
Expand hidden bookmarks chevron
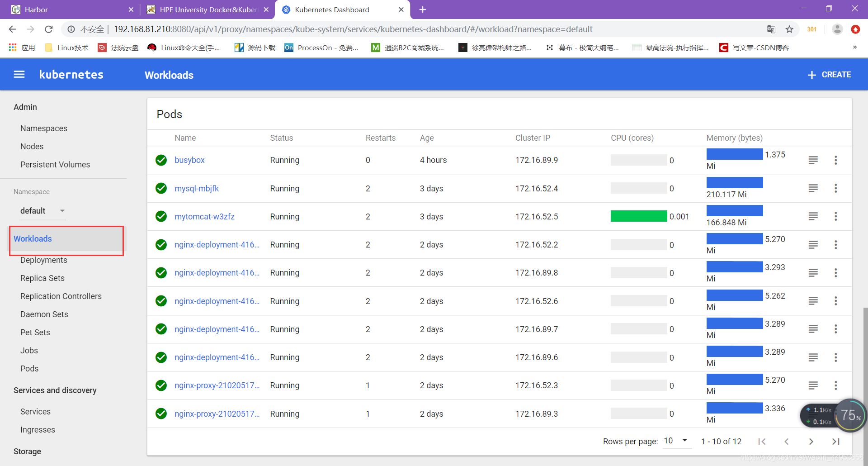coord(854,48)
